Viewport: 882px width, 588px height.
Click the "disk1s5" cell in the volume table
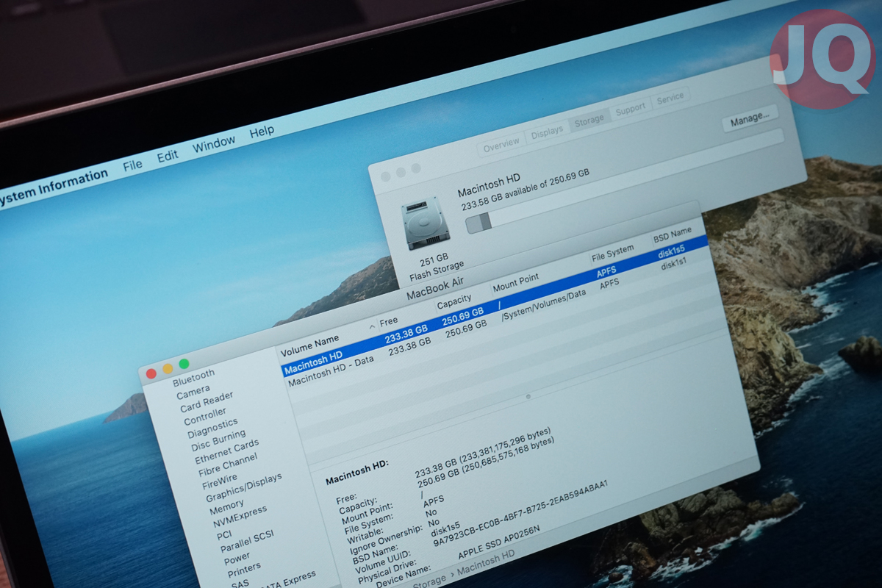[672, 251]
